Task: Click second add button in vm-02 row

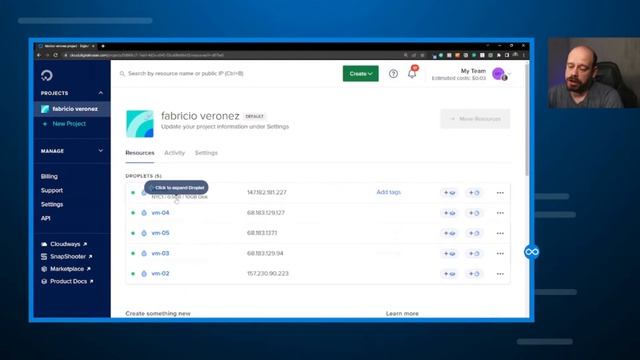Action: coord(474,273)
